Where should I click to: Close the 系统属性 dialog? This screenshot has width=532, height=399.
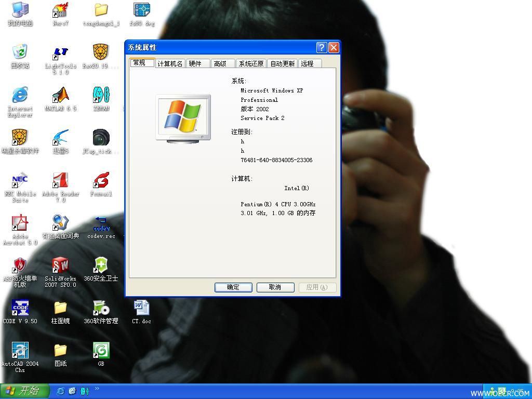pos(334,47)
